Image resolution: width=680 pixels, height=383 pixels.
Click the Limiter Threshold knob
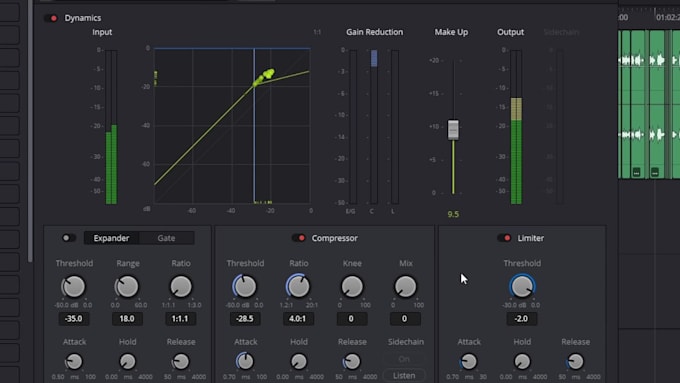(x=522, y=286)
